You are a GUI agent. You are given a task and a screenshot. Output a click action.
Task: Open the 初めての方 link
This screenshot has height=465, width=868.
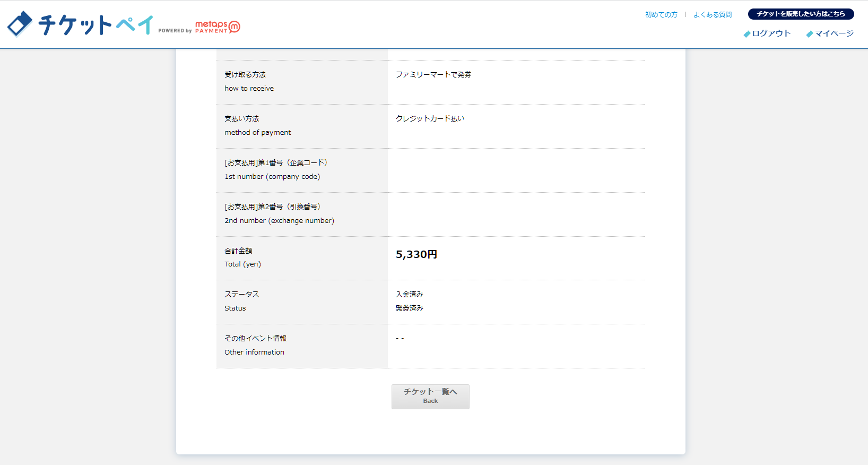point(661,15)
